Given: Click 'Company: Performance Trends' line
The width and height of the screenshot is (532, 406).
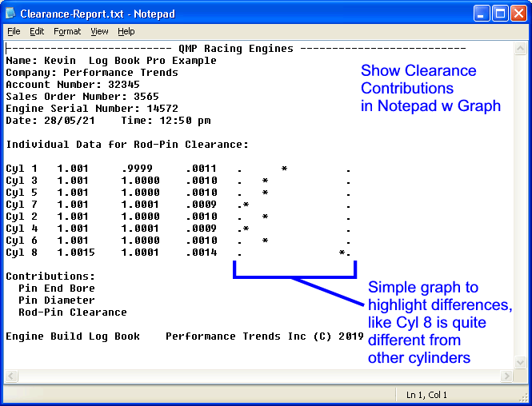Looking at the screenshot, I should [x=92, y=73].
